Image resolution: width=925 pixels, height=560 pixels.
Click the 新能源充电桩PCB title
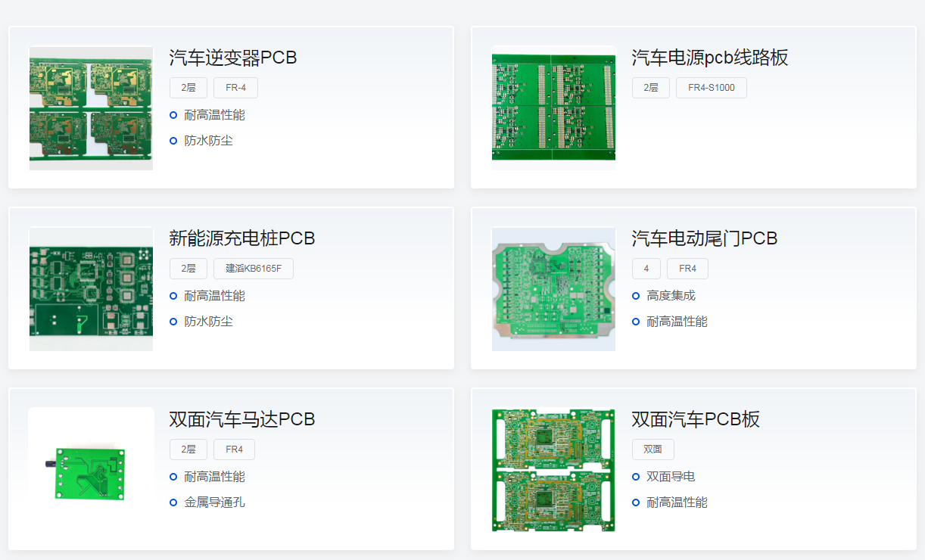242,238
